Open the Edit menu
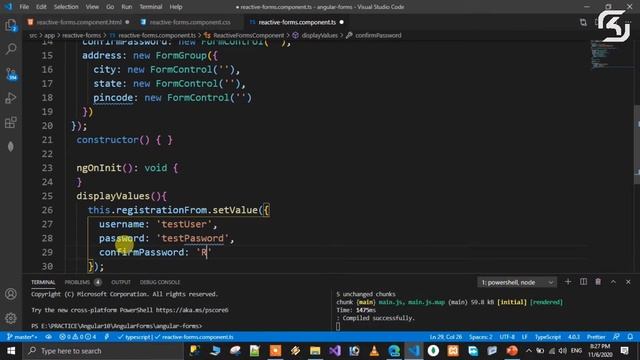640x360 pixels. [41, 7]
